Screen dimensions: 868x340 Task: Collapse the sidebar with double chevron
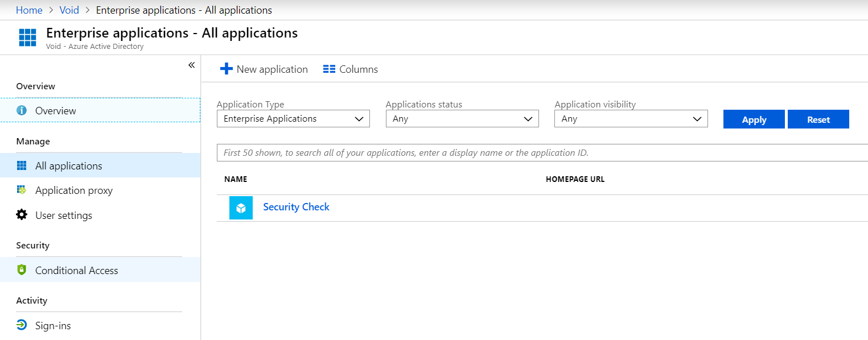(191, 65)
